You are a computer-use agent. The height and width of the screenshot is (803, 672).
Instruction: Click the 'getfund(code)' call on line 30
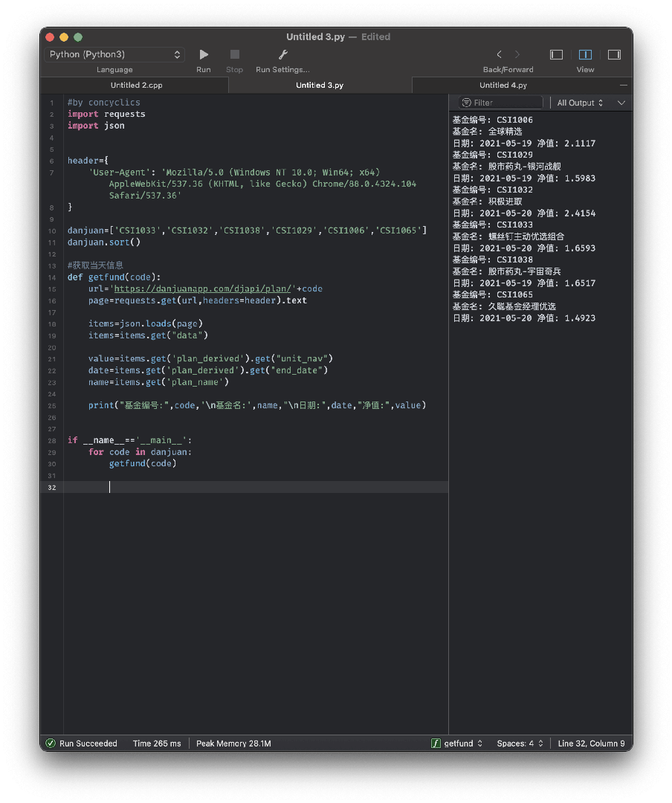[143, 463]
